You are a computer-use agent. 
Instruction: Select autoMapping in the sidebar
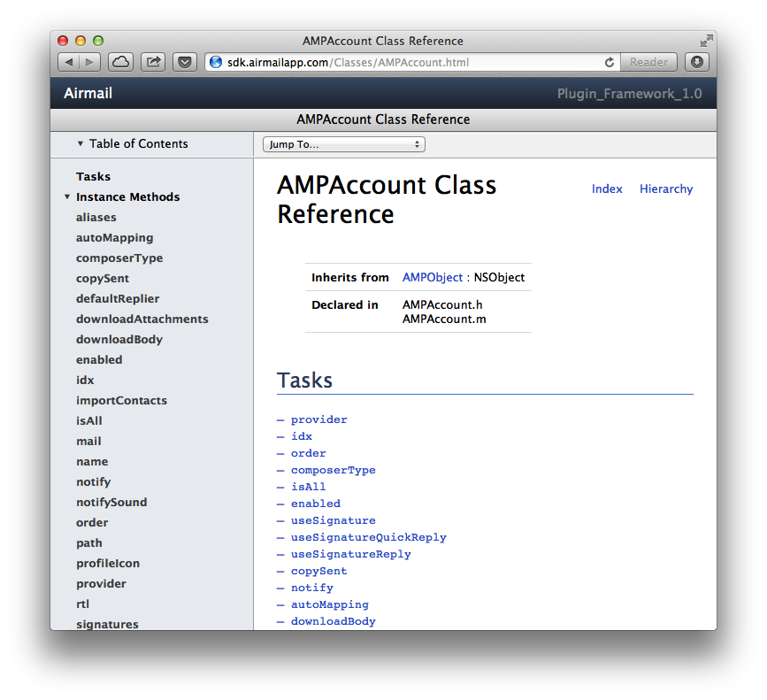[115, 238]
